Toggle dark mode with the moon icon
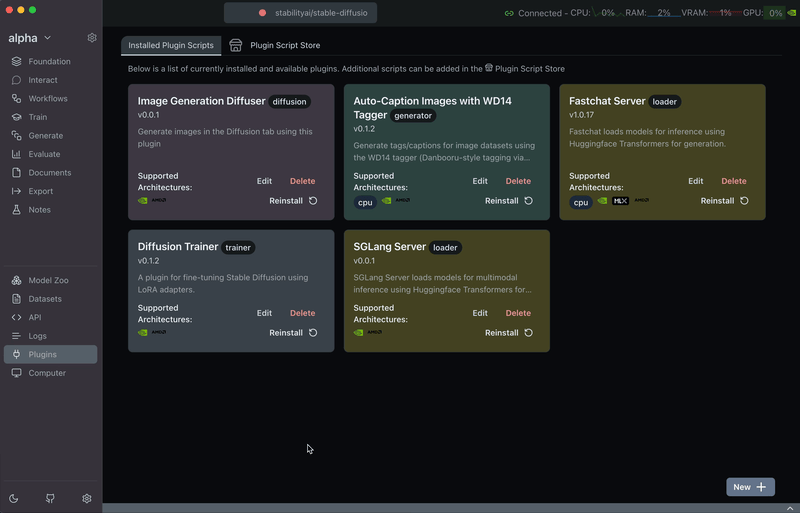 [14, 498]
